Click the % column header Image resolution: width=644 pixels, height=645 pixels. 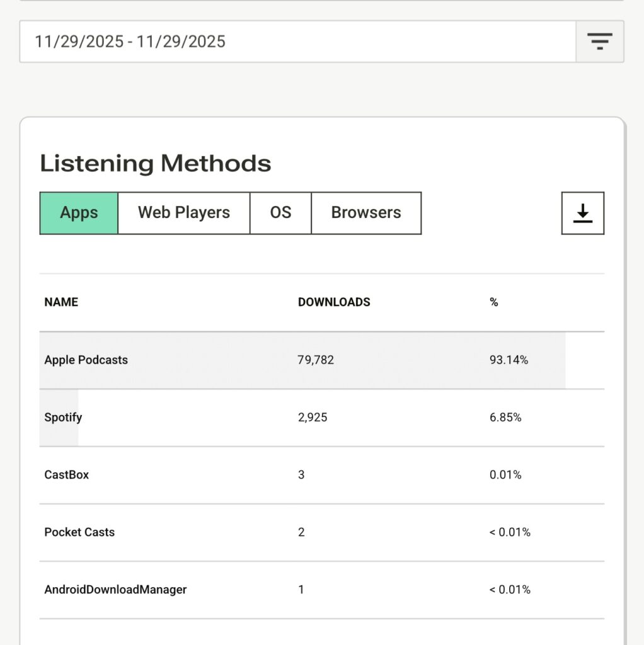493,302
